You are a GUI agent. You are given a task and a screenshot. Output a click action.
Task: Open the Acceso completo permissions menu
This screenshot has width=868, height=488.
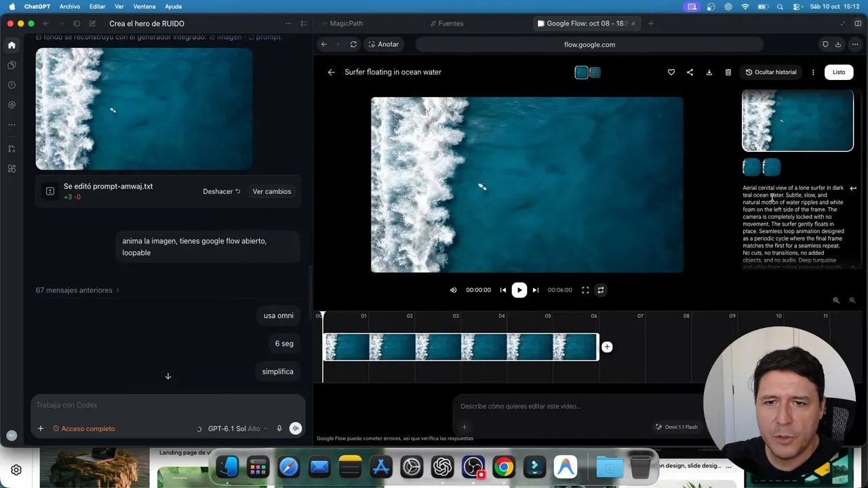coord(84,428)
